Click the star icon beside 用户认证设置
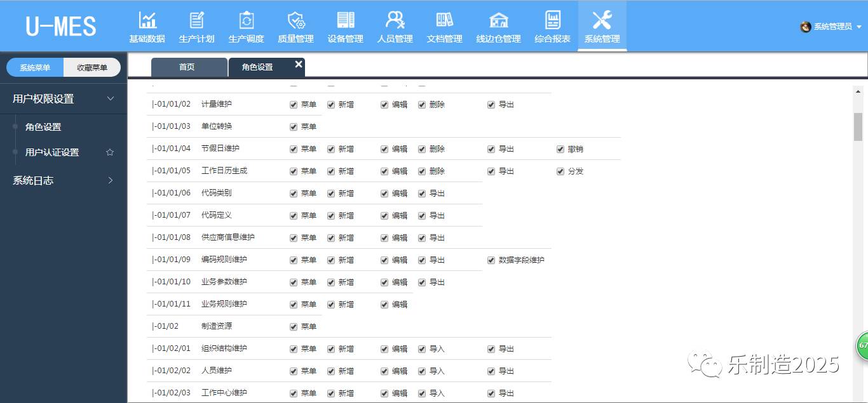This screenshot has width=868, height=403. 110,152
